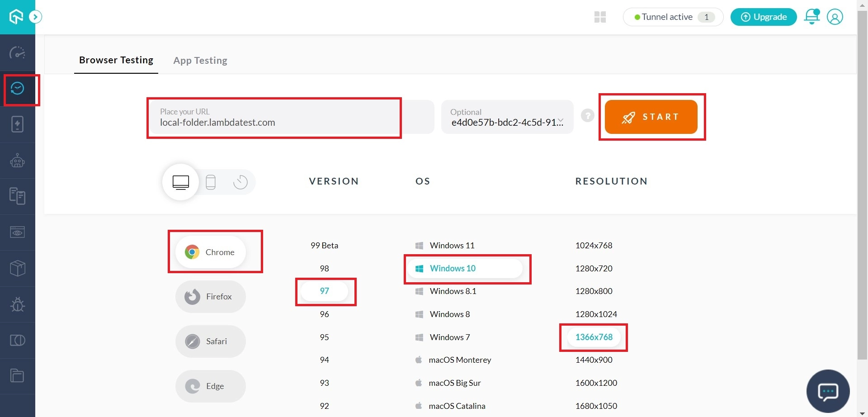Select Chrome version 97

coord(325,291)
